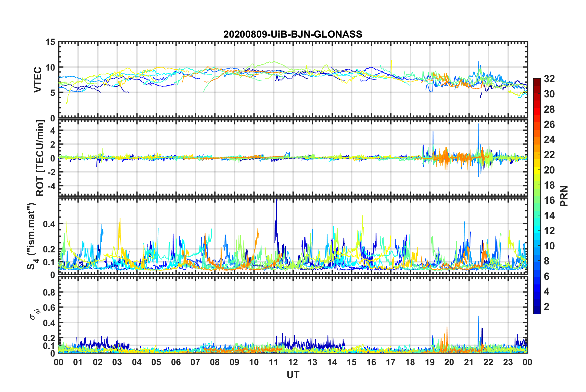Click ROT axis tick label -4
The height and width of the screenshot is (392, 586).
pyautogui.click(x=51, y=186)
